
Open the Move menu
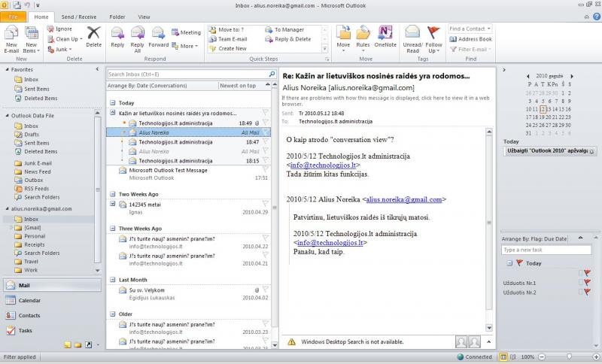[x=343, y=40]
